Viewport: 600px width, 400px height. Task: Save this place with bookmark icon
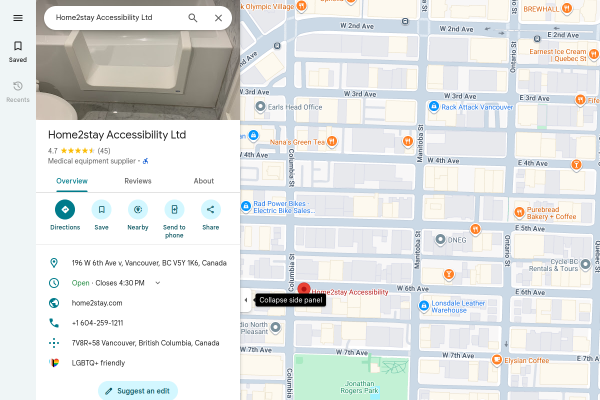pyautogui.click(x=101, y=215)
